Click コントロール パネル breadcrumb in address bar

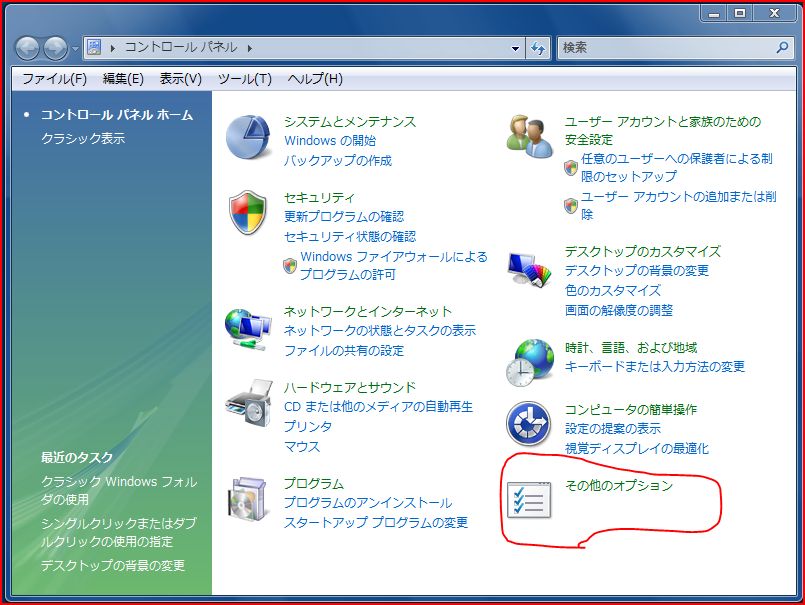pyautogui.click(x=181, y=47)
